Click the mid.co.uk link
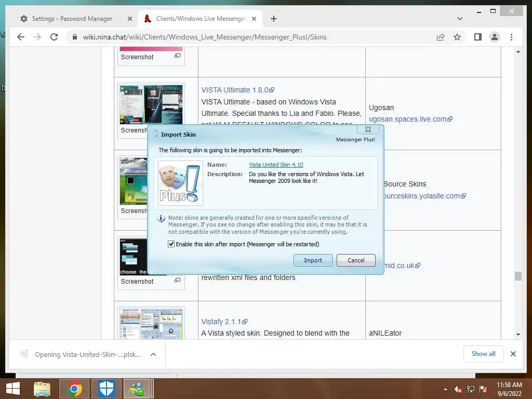This screenshot has width=532, height=399. point(402,265)
